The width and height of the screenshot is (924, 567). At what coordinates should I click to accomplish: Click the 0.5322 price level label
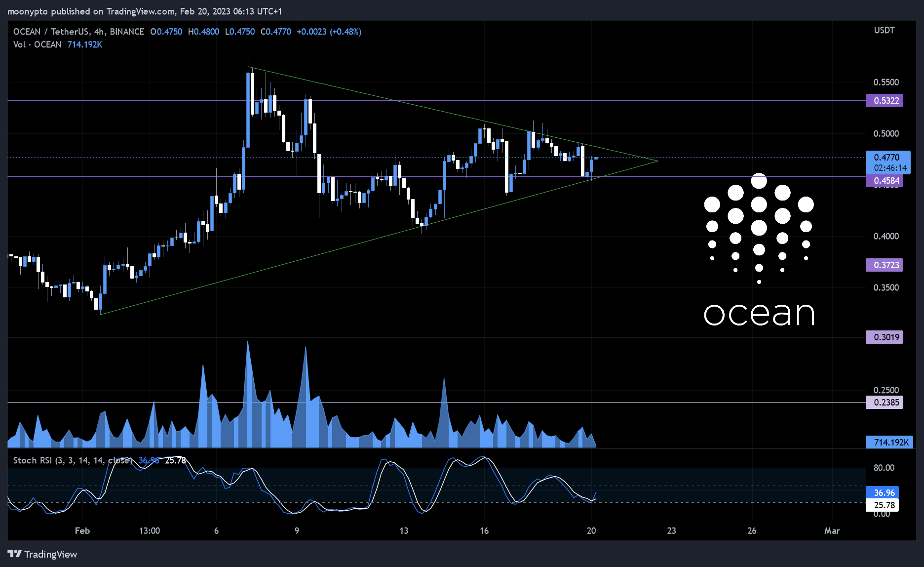885,101
